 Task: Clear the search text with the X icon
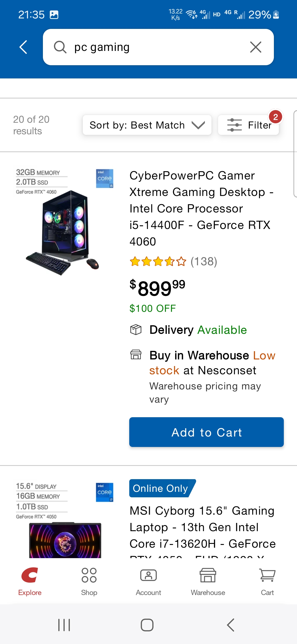point(255,47)
